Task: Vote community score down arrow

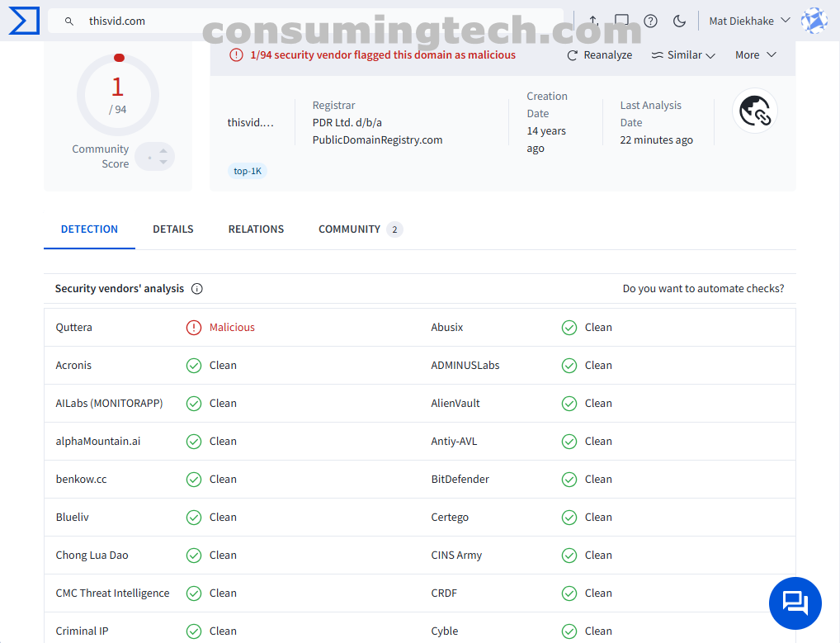Action: pyautogui.click(x=163, y=163)
